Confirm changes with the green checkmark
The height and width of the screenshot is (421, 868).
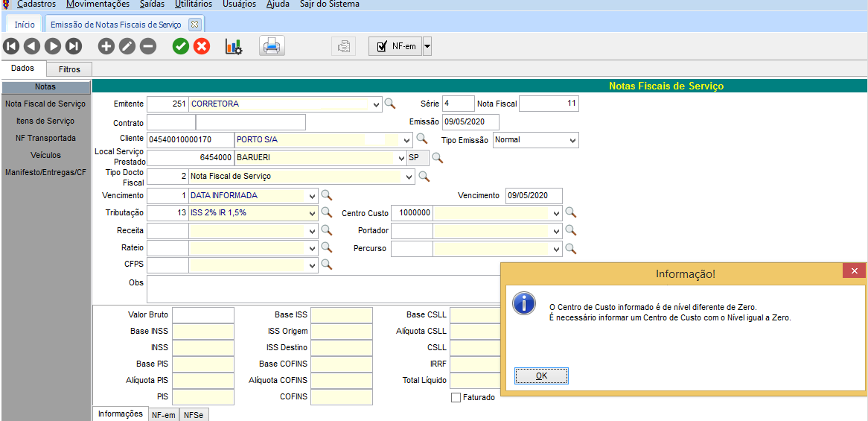(180, 46)
